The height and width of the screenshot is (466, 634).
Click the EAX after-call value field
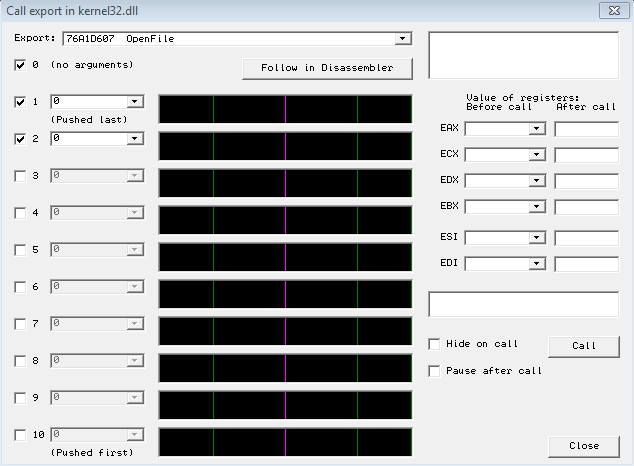coord(586,129)
